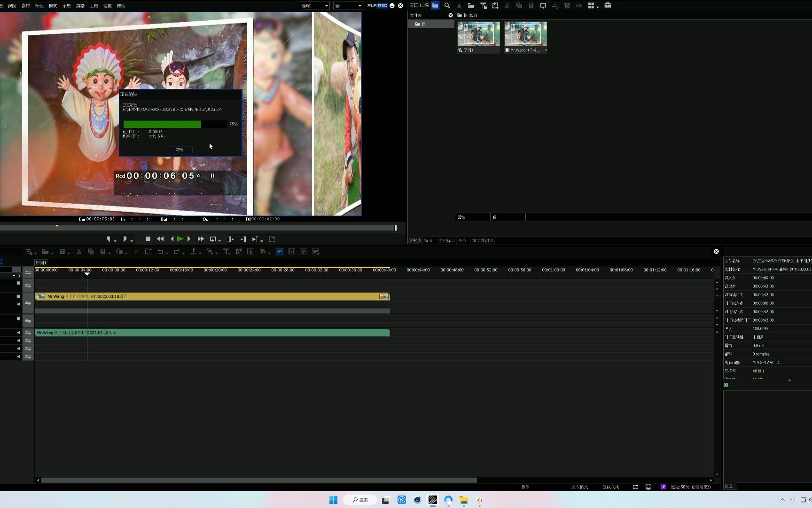Switch to the 特效 tab in the bin panel
Image resolution: width=812 pixels, height=508 pixels.
pyautogui.click(x=428, y=240)
